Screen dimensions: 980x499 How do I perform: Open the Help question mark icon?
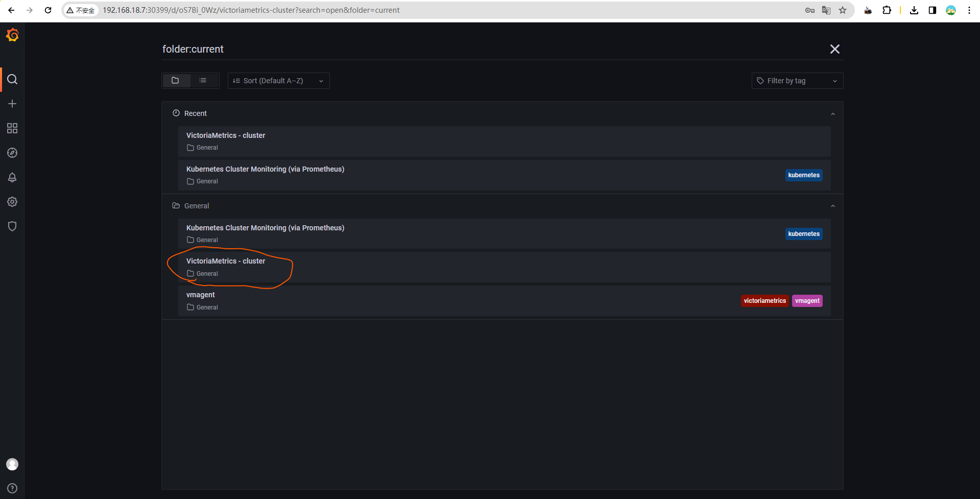click(12, 488)
